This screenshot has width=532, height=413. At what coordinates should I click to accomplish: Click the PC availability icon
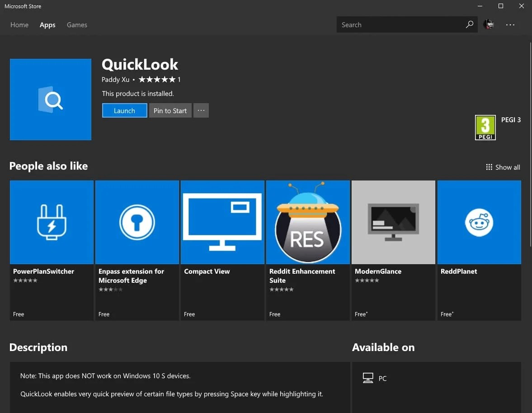click(367, 378)
